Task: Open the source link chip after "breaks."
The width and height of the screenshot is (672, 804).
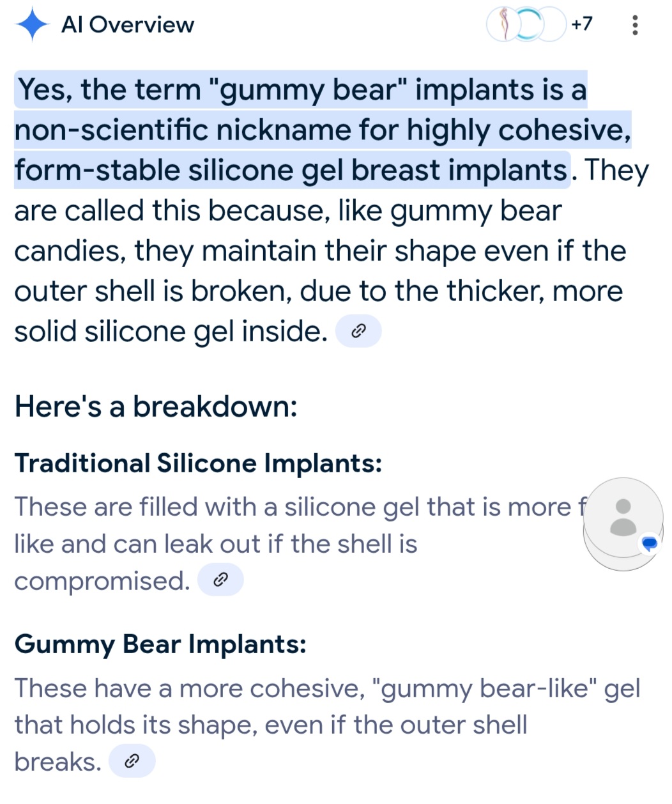Action: (132, 761)
